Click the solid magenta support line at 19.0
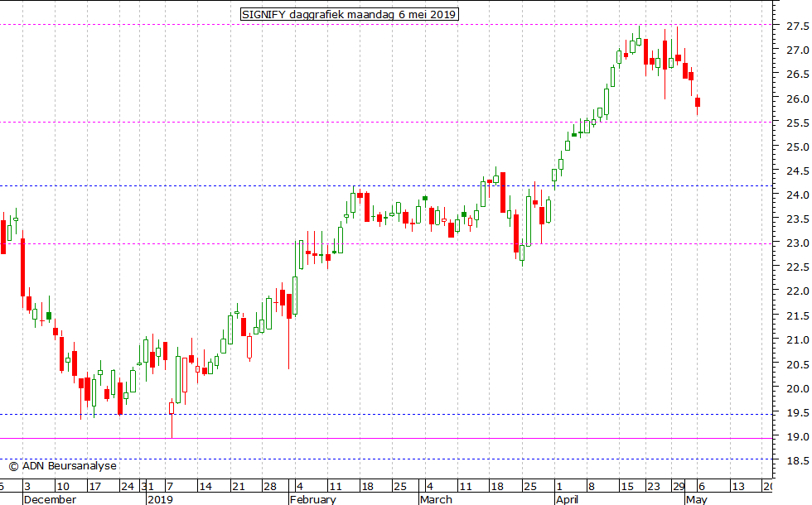 tap(386, 438)
